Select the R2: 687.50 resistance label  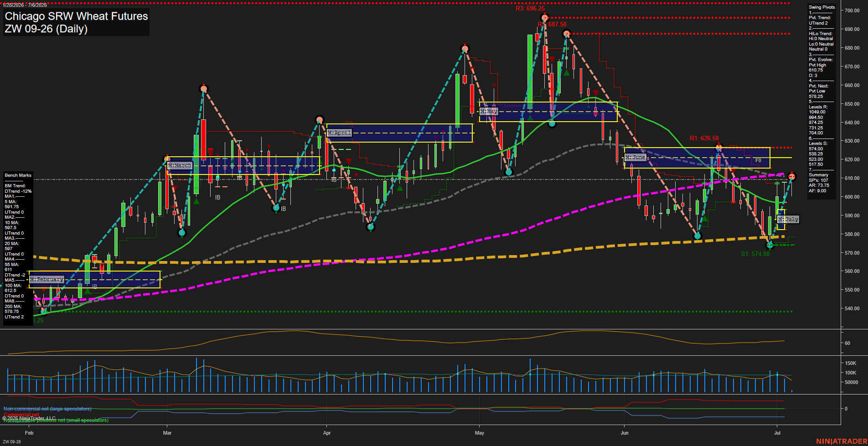coord(552,25)
